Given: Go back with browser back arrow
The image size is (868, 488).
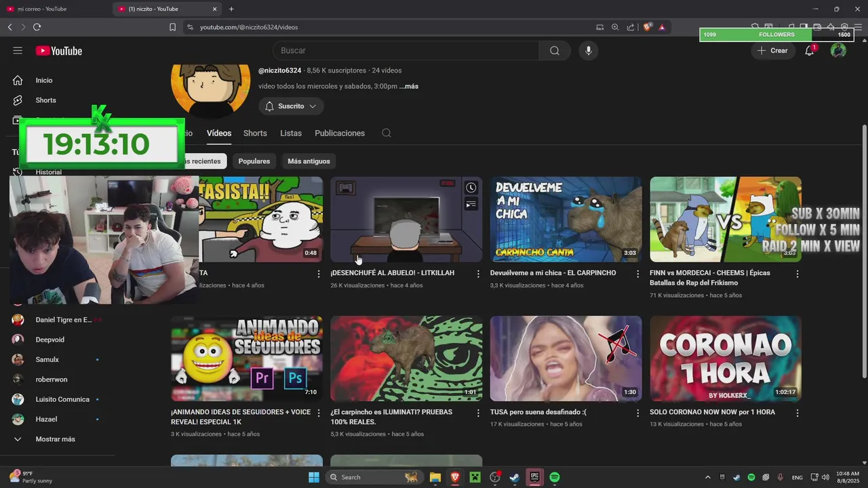Looking at the screenshot, I should [x=9, y=27].
